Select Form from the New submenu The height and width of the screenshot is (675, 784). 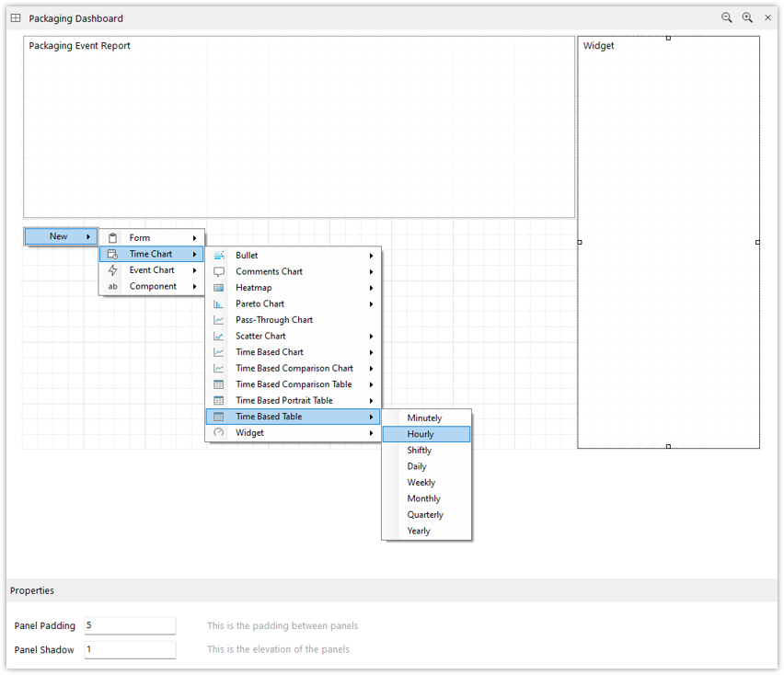pos(152,238)
